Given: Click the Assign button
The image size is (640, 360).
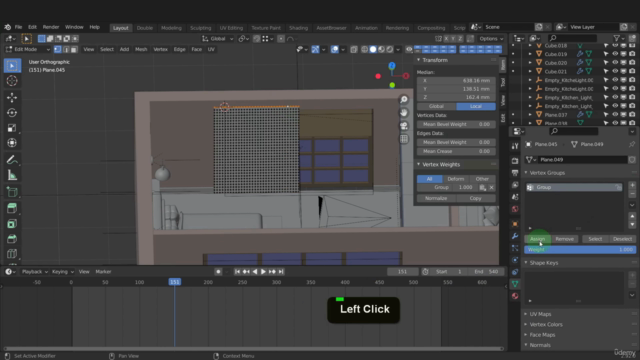Looking at the screenshot, I should (x=538, y=239).
